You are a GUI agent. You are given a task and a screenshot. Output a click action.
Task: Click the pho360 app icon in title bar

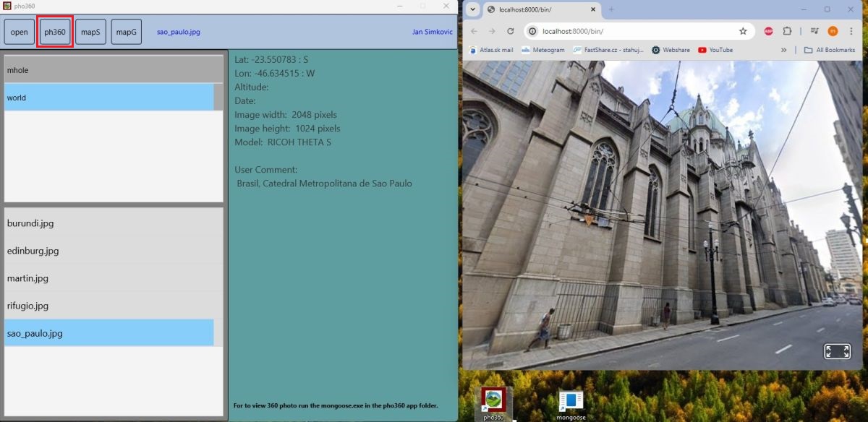(x=7, y=6)
